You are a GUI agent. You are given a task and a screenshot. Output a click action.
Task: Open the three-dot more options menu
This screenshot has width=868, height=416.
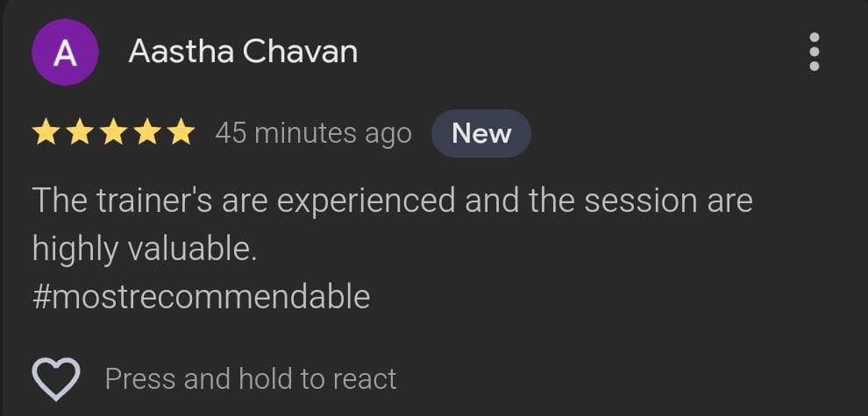coord(815,53)
